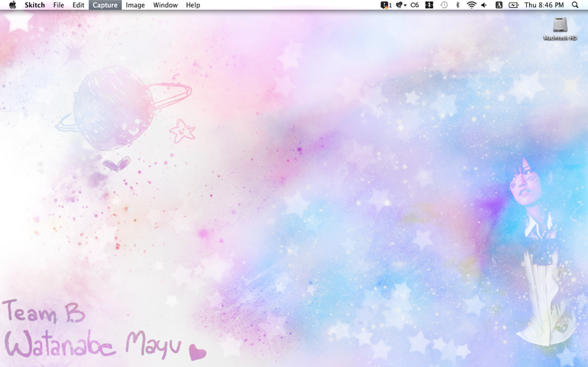Screen dimensions: 588x367
Task: Select the Macintosh HD drive icon
Action: 560,25
